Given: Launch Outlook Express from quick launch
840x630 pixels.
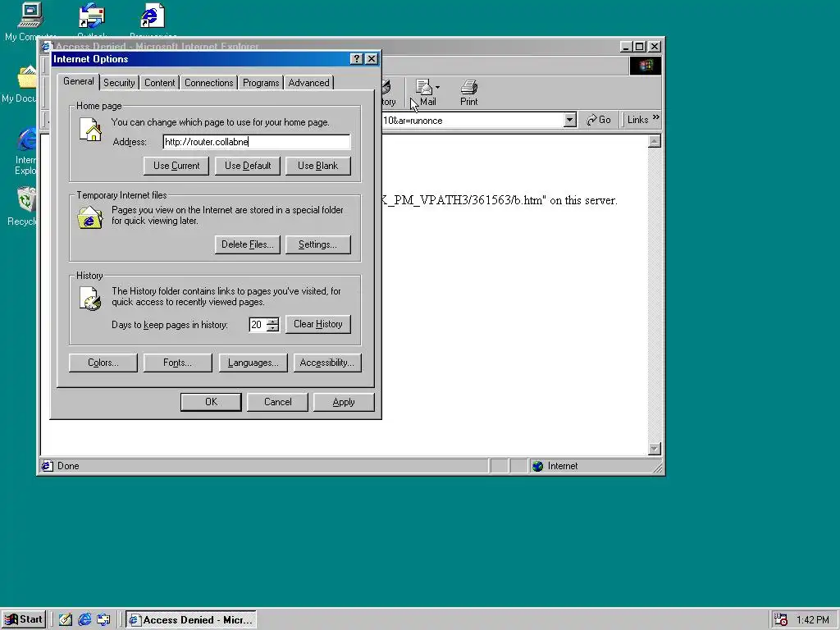Looking at the screenshot, I should pyautogui.click(x=103, y=620).
